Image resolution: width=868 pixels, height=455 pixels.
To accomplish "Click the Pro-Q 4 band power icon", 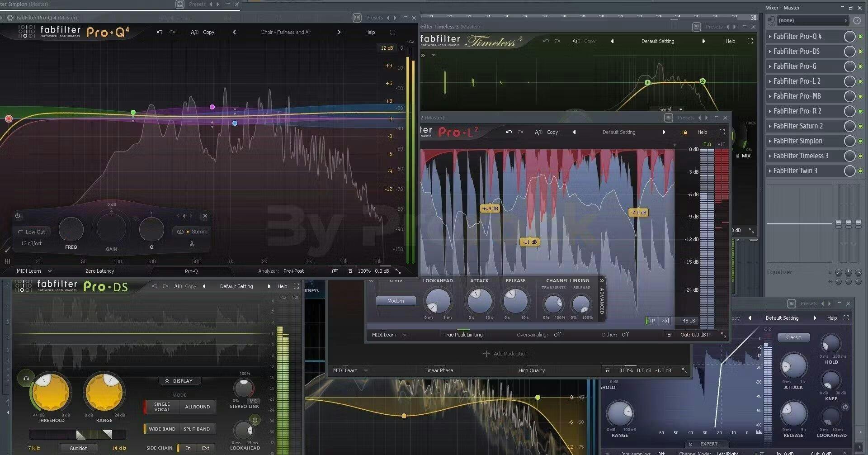I will 18,216.
